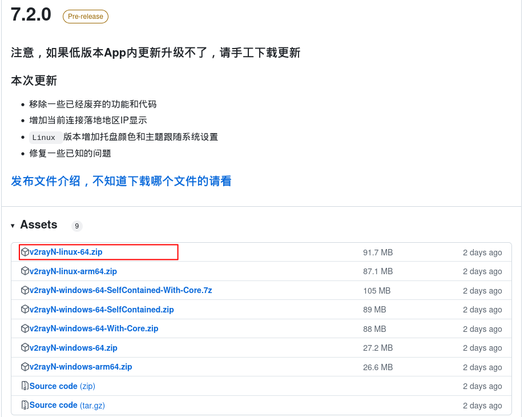Click package icon beside v2rayN-windows-arm64.zip
The image size is (532, 417).
tap(25, 367)
